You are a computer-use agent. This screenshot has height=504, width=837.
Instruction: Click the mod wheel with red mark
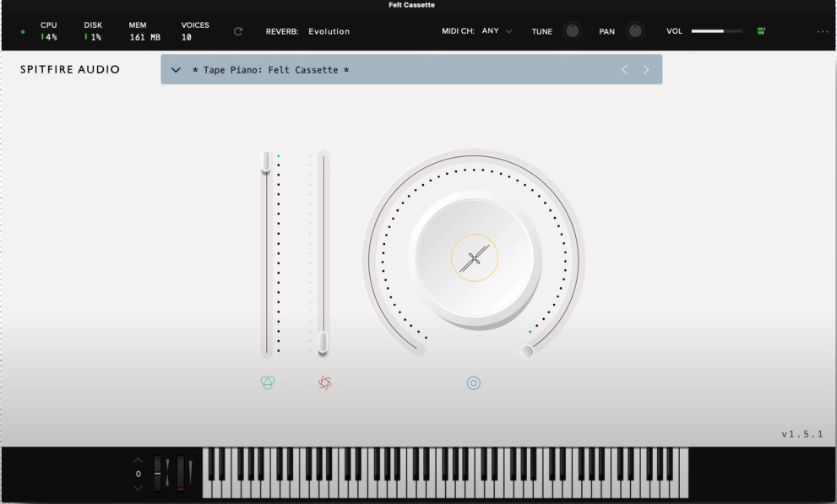[x=181, y=473]
